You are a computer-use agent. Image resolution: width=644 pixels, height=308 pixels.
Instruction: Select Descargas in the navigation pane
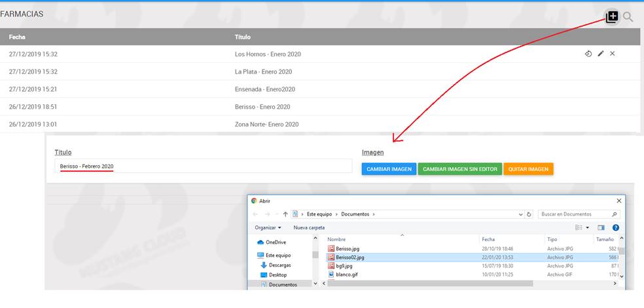[x=279, y=265]
